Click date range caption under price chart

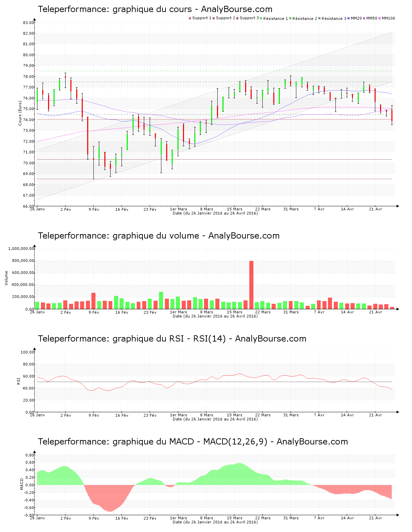coord(215,213)
